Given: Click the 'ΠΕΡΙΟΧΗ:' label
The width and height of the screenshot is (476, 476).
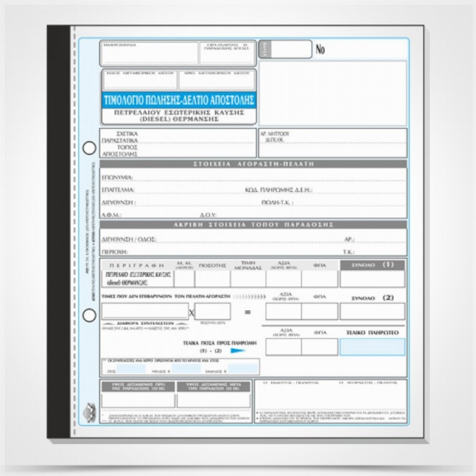Looking at the screenshot, I should click(x=115, y=252).
